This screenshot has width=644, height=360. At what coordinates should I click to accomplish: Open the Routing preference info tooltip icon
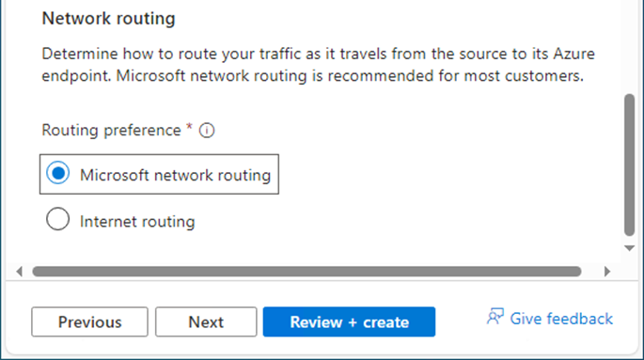pyautogui.click(x=207, y=131)
